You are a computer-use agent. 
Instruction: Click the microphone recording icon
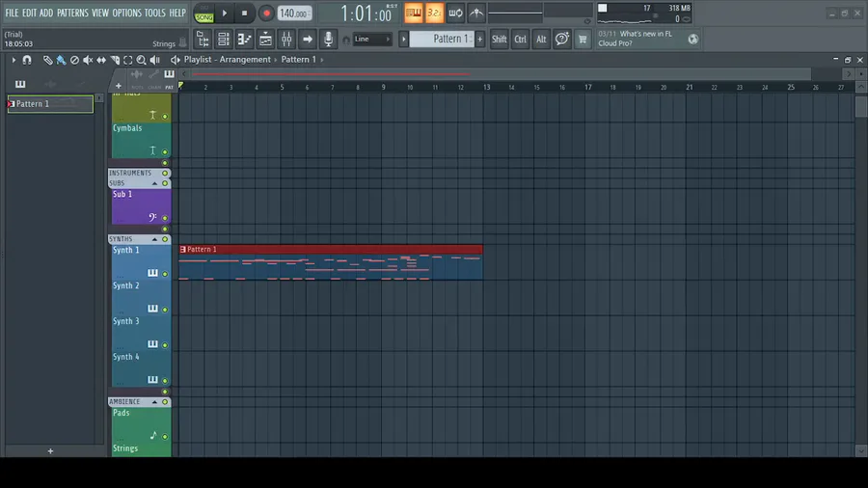point(328,40)
